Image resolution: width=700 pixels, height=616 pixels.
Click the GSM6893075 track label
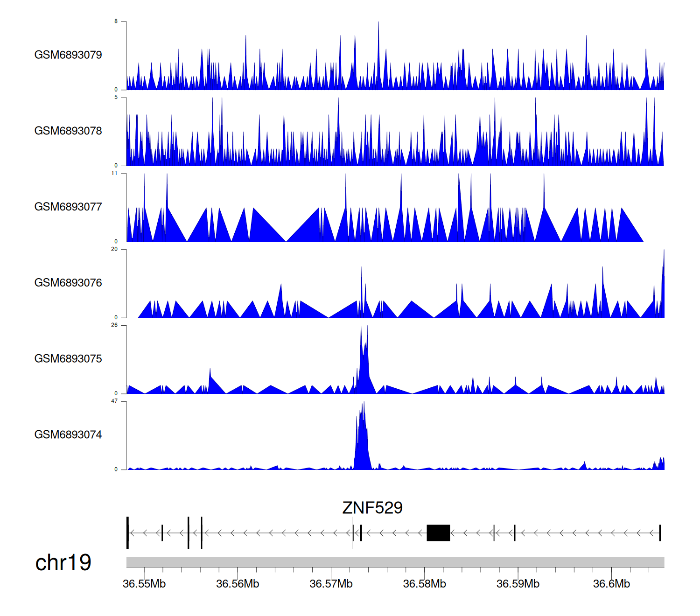pos(68,359)
